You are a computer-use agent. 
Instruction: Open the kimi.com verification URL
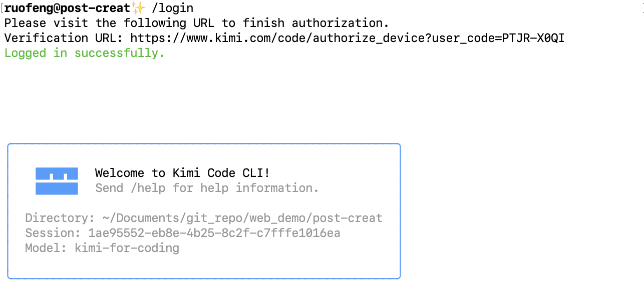[348, 38]
